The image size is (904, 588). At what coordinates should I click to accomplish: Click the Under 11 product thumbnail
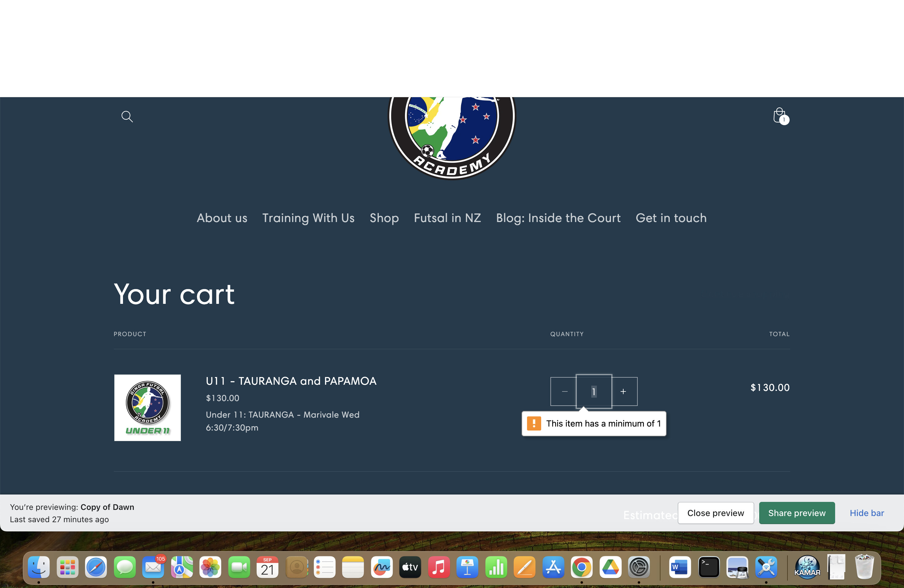point(147,407)
